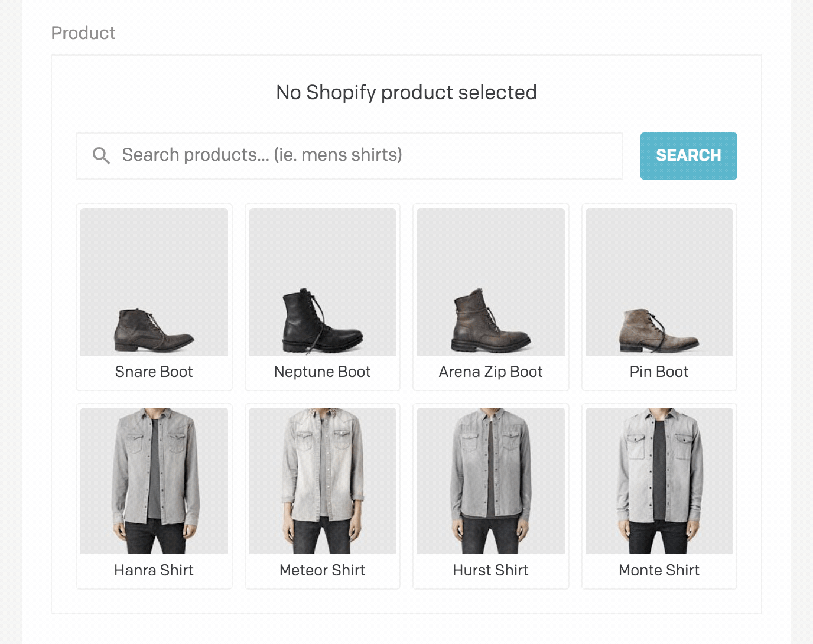Select the Neptune Boot product image
Image resolution: width=813 pixels, height=644 pixels.
tap(323, 282)
